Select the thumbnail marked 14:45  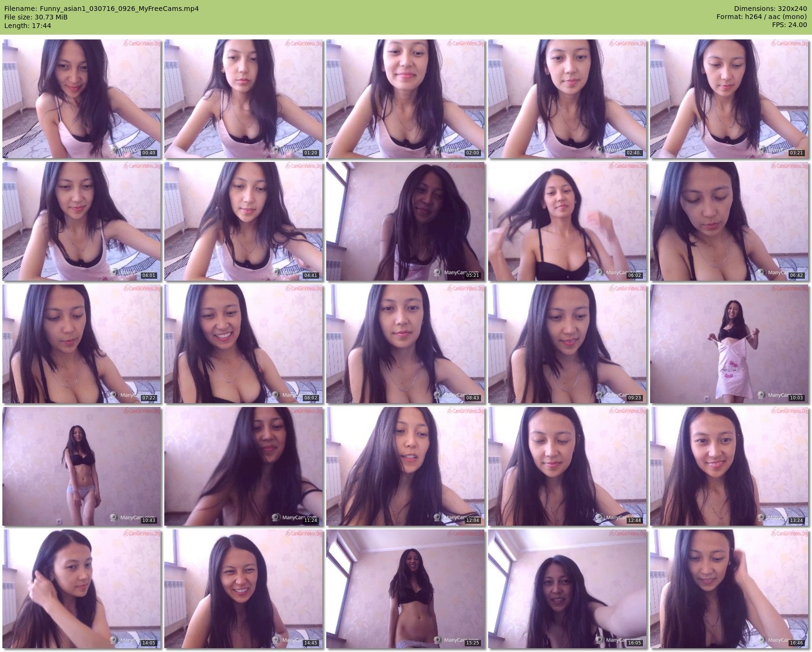point(244,589)
